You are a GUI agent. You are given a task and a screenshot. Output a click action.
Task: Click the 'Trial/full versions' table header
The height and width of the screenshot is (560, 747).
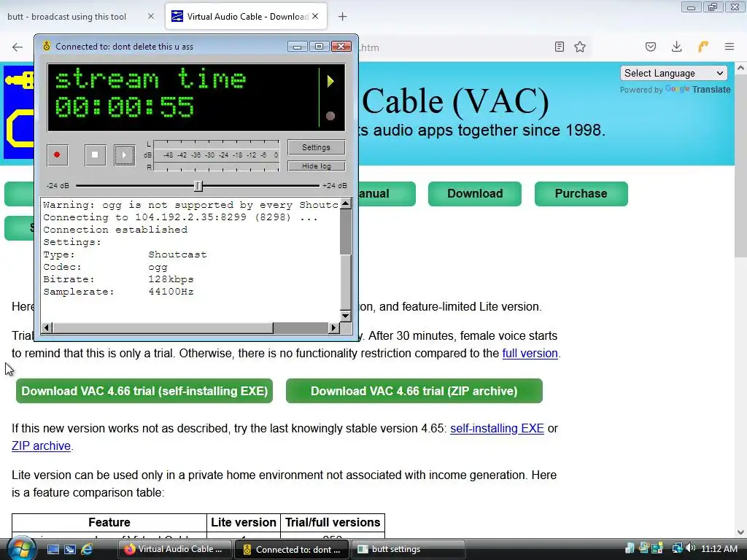pyautogui.click(x=333, y=522)
